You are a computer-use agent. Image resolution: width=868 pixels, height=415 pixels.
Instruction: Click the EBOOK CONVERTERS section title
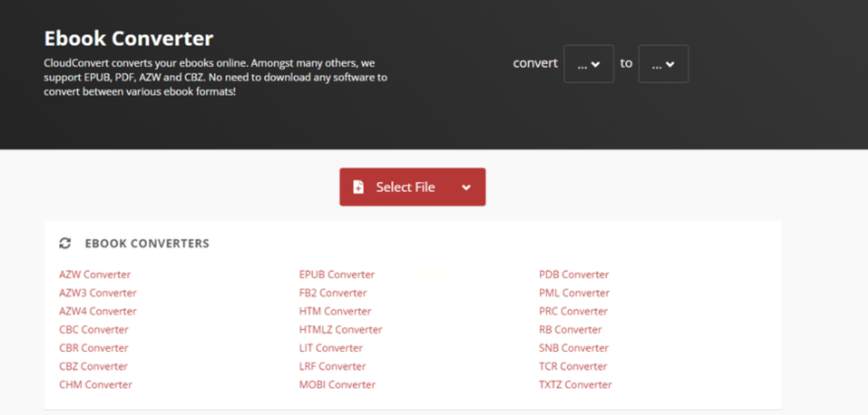pos(147,243)
